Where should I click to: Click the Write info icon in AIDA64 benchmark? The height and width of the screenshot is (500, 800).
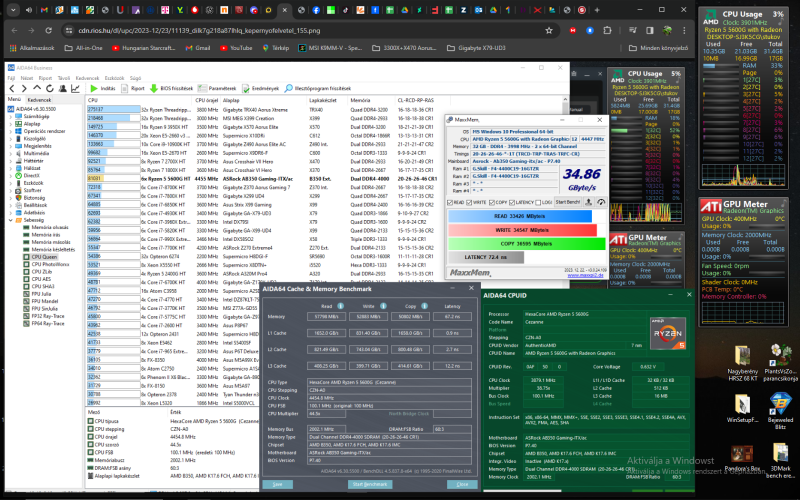click(x=383, y=306)
